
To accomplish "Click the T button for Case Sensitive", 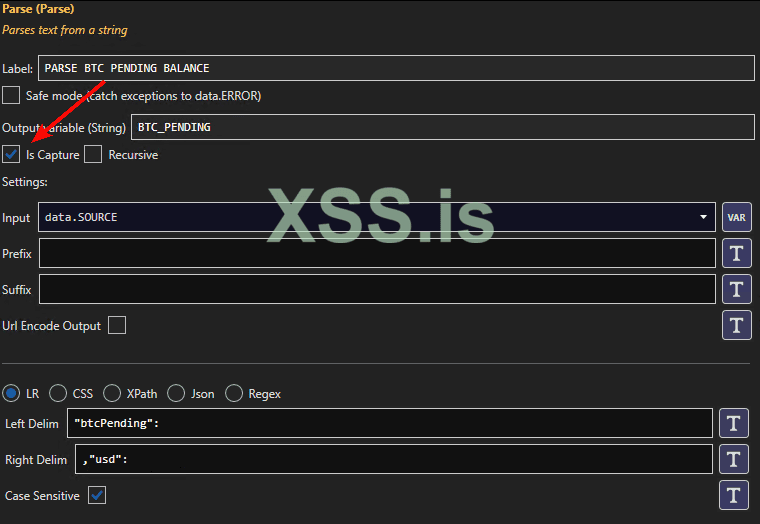I will point(734,495).
